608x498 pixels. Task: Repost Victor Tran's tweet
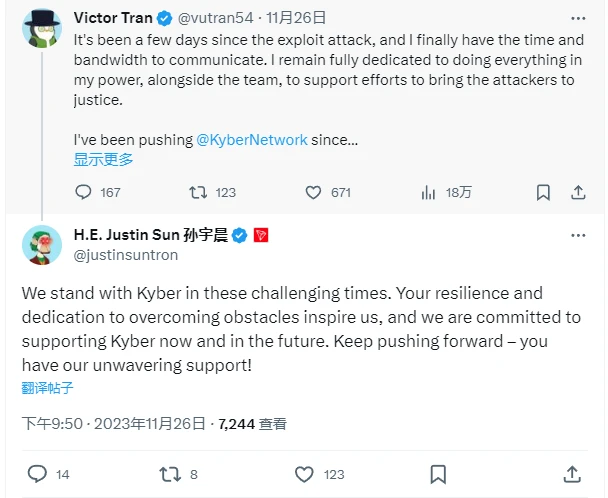coord(198,192)
